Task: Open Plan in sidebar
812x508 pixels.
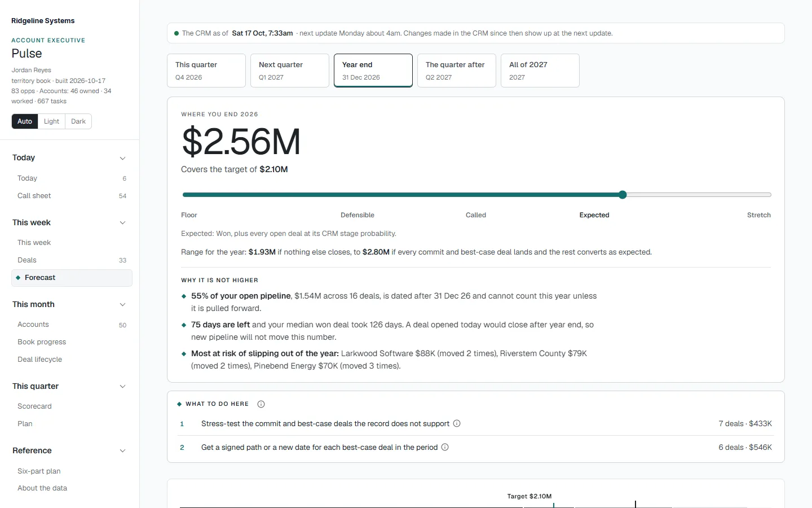Action: pos(72,424)
